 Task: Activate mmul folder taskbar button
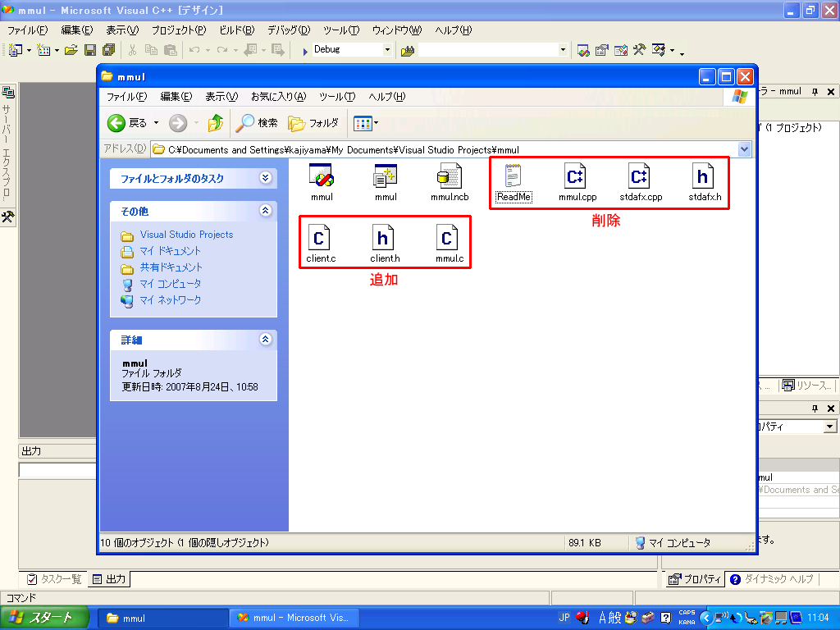click(x=163, y=619)
